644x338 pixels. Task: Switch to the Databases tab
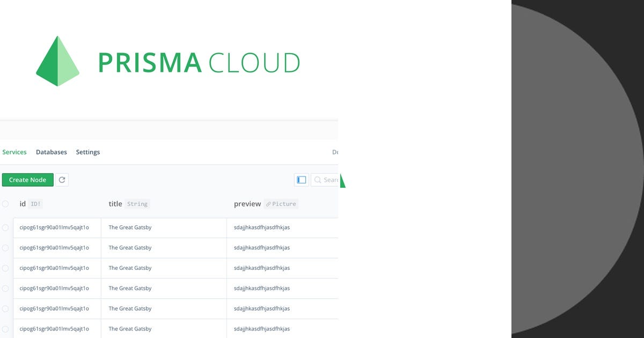click(51, 152)
